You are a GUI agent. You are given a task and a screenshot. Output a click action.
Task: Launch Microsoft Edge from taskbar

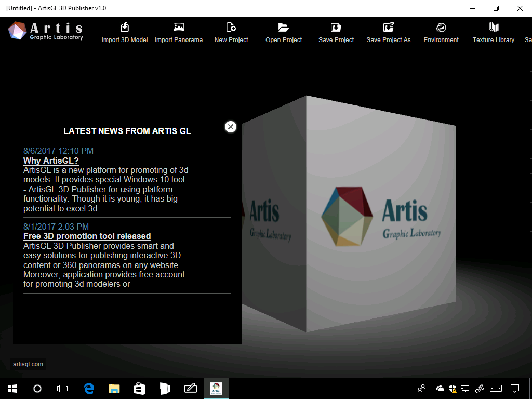(89, 389)
